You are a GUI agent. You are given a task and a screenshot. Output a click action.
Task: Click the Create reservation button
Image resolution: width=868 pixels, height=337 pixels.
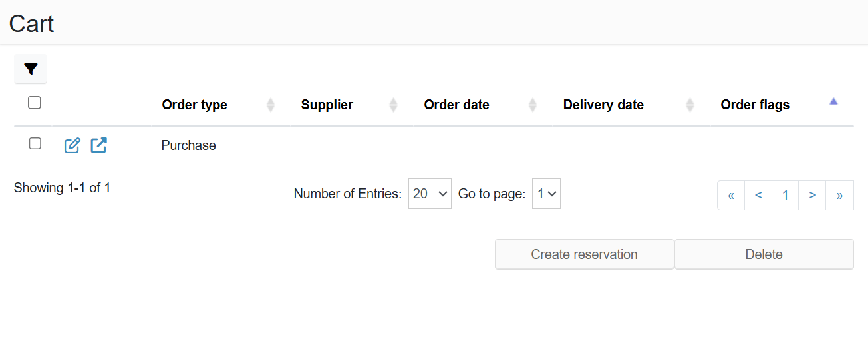tap(584, 254)
